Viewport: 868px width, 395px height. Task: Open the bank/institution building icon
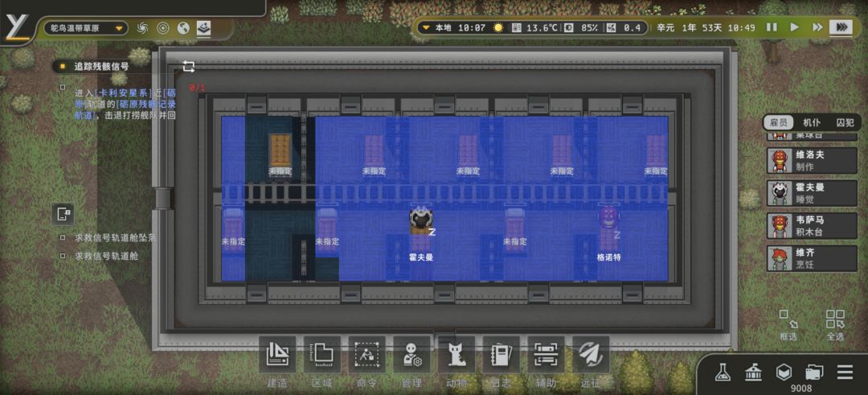coord(752,372)
